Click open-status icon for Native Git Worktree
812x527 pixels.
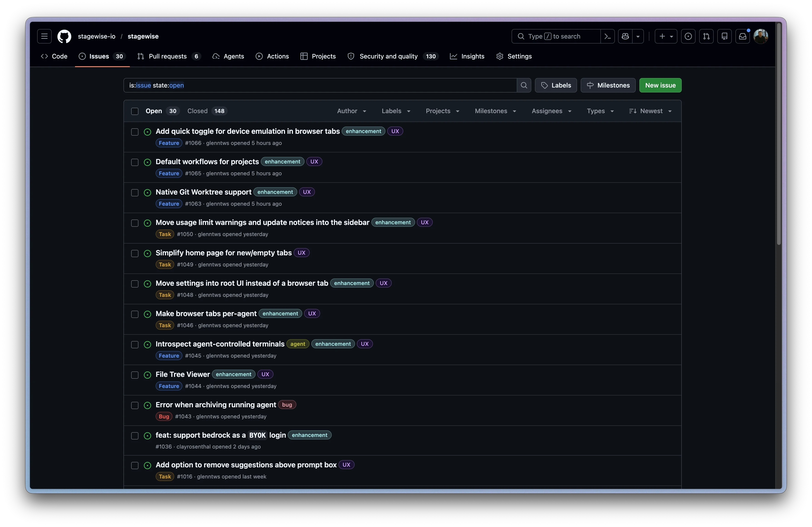(x=147, y=193)
